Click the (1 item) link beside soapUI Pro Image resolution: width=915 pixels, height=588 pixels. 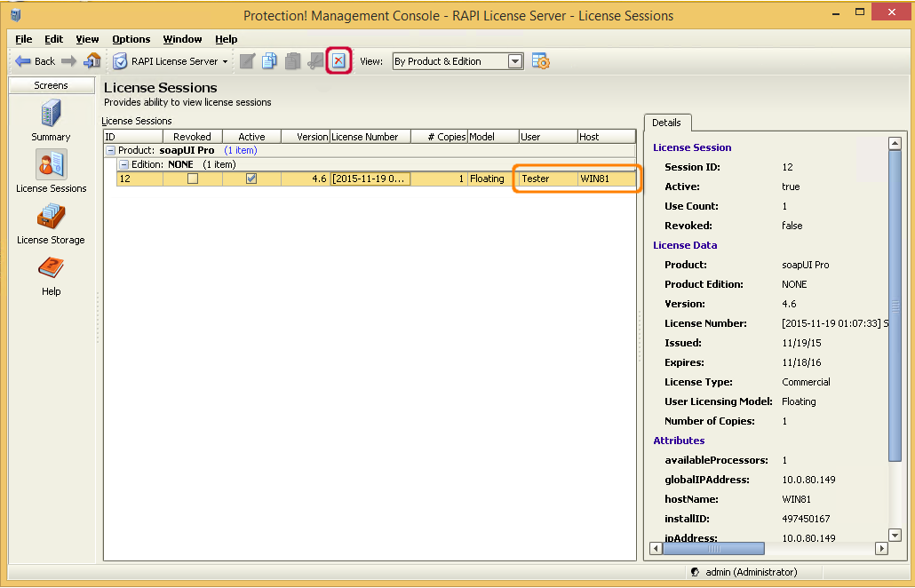[x=240, y=150]
